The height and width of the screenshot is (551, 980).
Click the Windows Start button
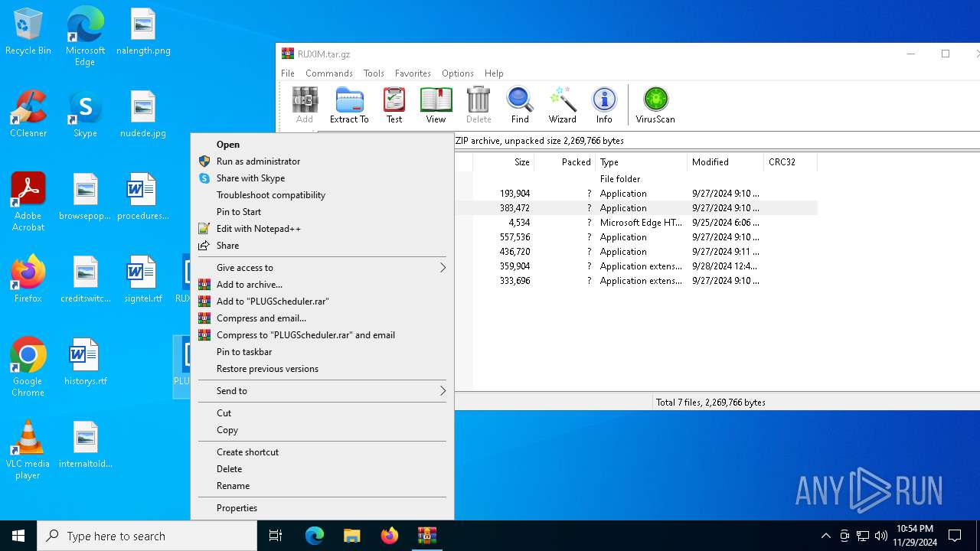click(x=18, y=536)
